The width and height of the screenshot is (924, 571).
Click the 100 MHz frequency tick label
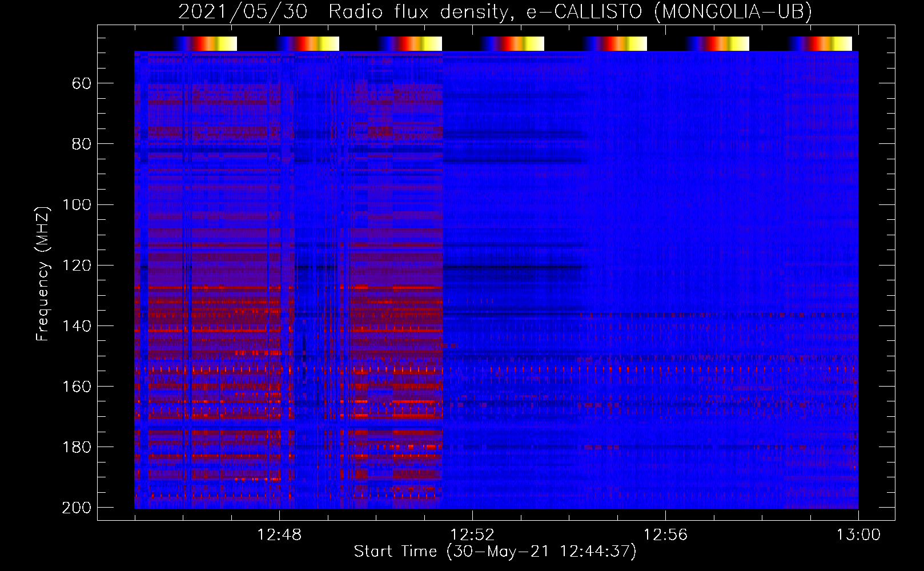point(77,204)
